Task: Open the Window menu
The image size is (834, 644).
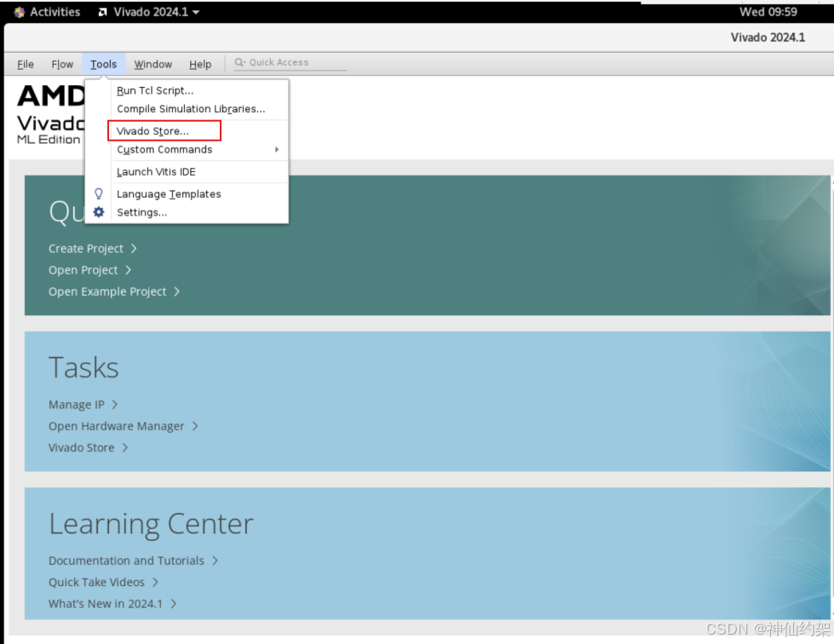Action: coord(152,63)
